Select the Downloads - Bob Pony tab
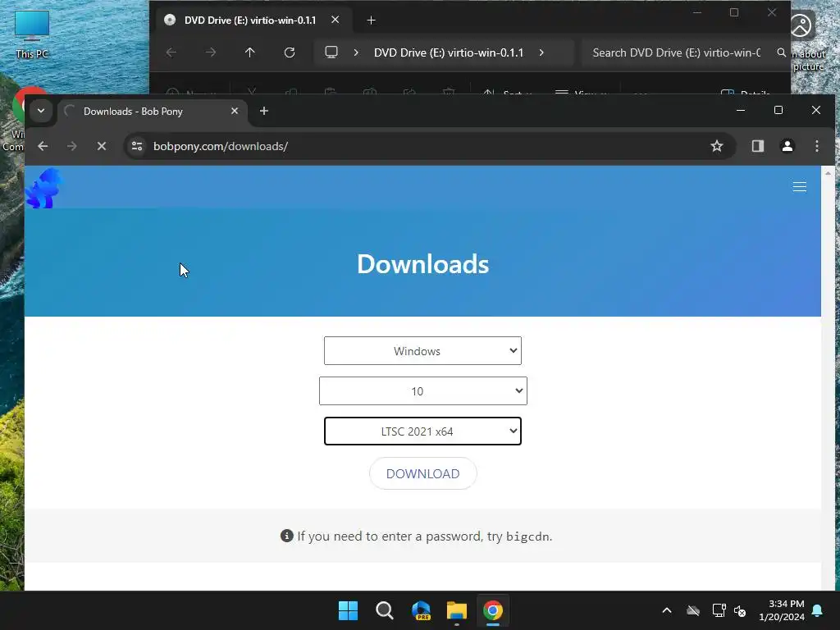 coord(153,112)
